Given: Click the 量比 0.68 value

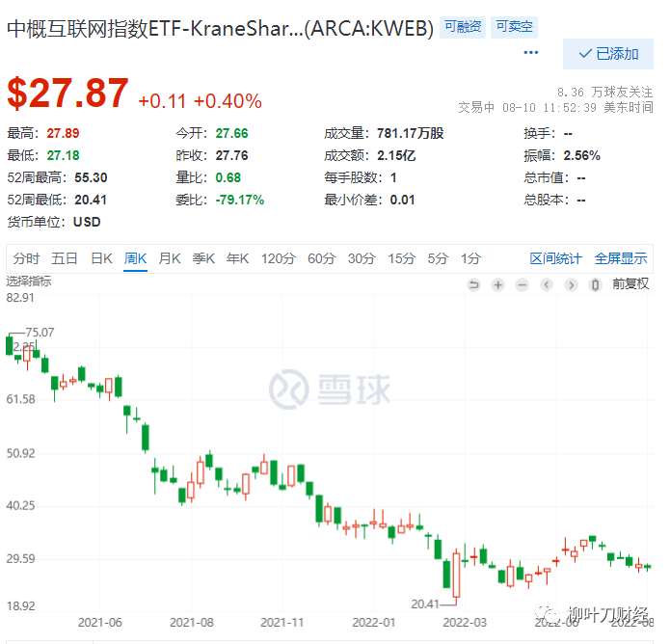Looking at the screenshot, I should pos(228,177).
